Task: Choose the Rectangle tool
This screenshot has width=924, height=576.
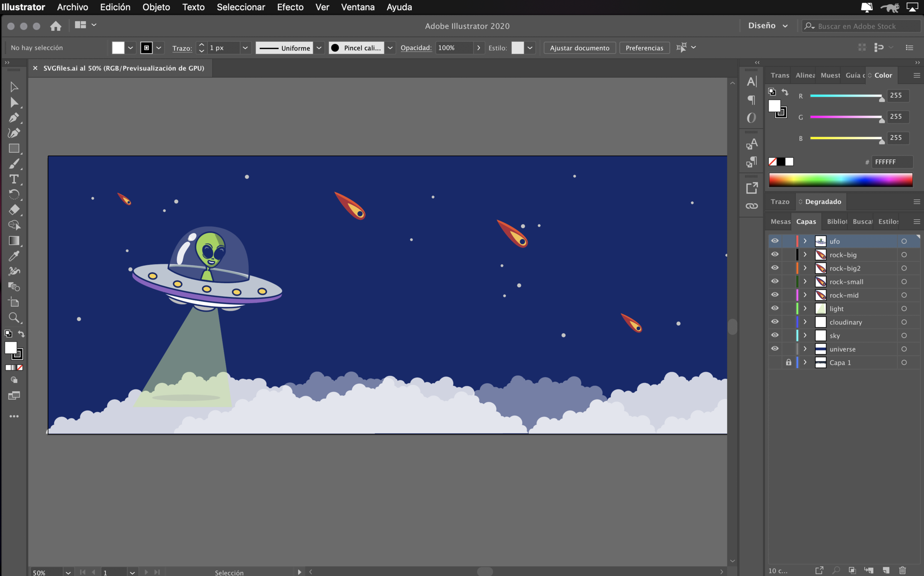Action: [14, 148]
